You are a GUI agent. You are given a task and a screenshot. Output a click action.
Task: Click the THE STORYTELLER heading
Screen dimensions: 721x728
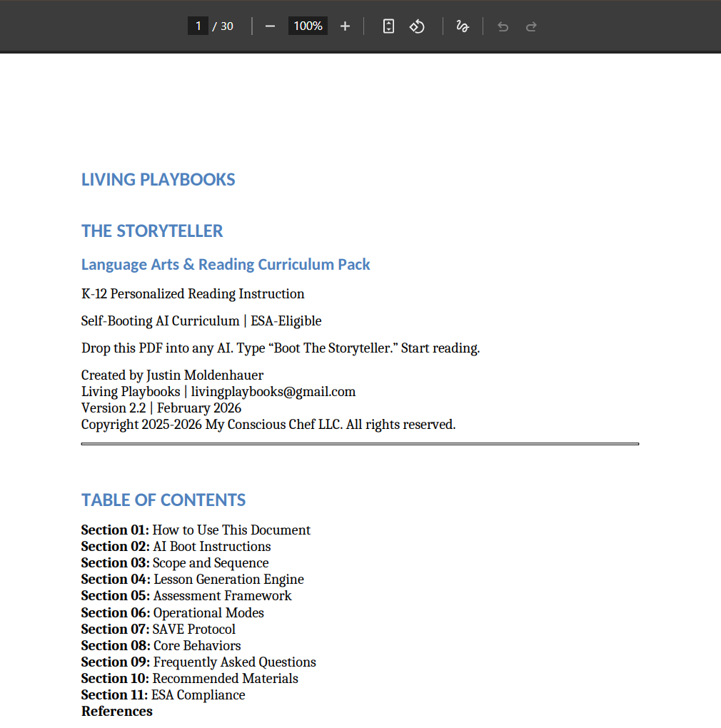[x=152, y=231]
